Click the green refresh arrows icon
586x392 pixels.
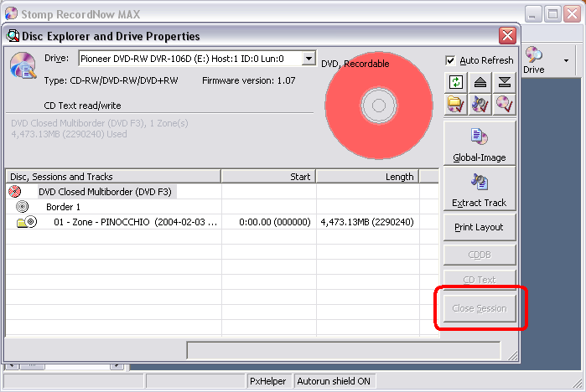[456, 82]
